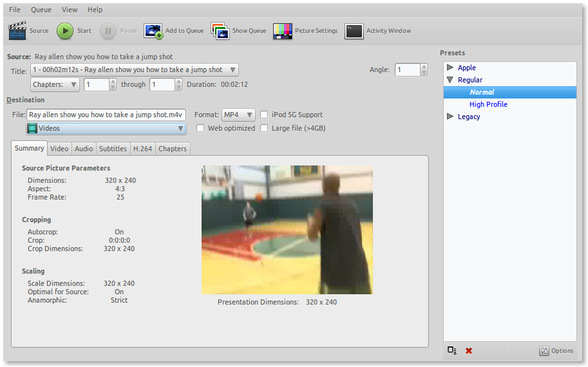
Task: Open the Help menu
Action: click(95, 10)
